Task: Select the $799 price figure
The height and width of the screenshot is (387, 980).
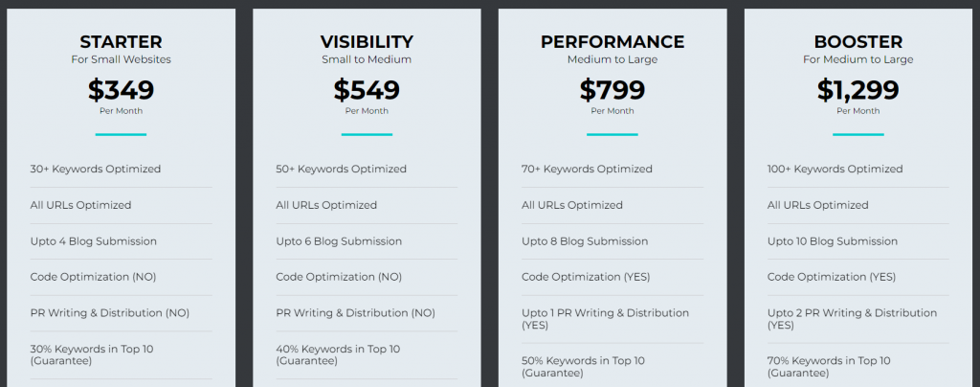Action: point(612,90)
